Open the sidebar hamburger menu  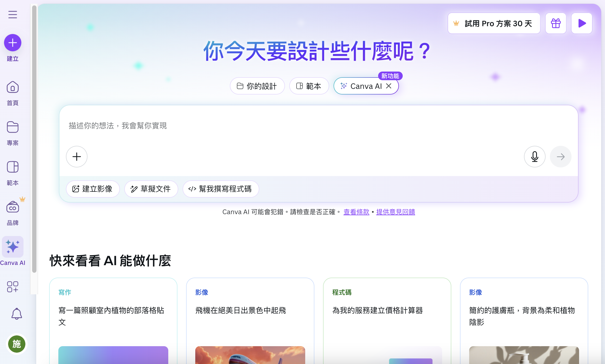click(x=12, y=15)
